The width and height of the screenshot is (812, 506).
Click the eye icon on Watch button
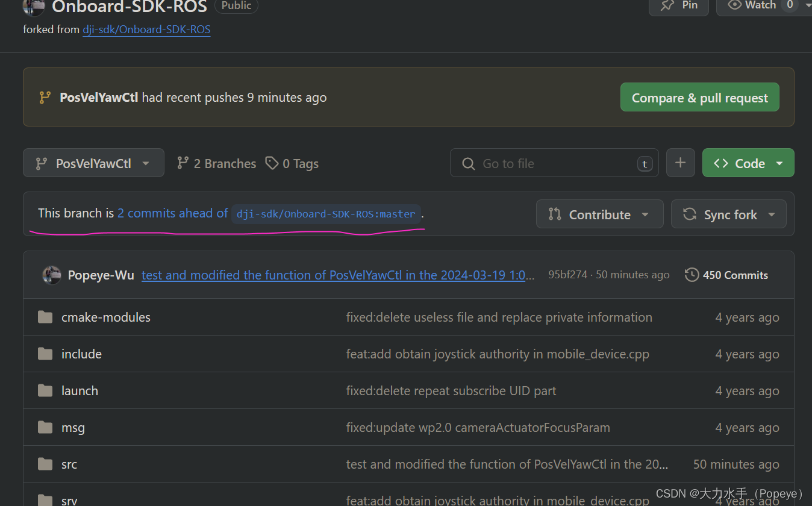(734, 5)
